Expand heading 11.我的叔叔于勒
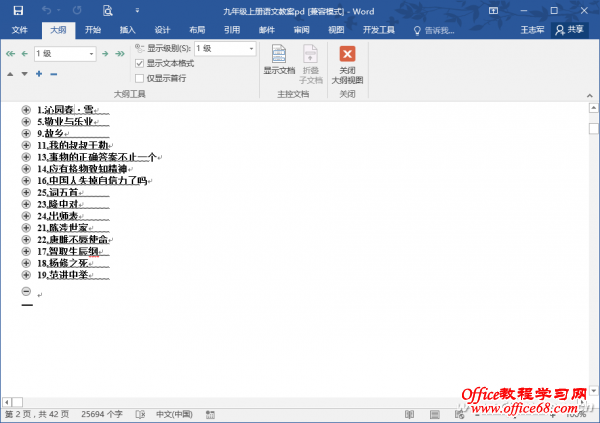This screenshot has height=423, width=600. pyautogui.click(x=26, y=145)
